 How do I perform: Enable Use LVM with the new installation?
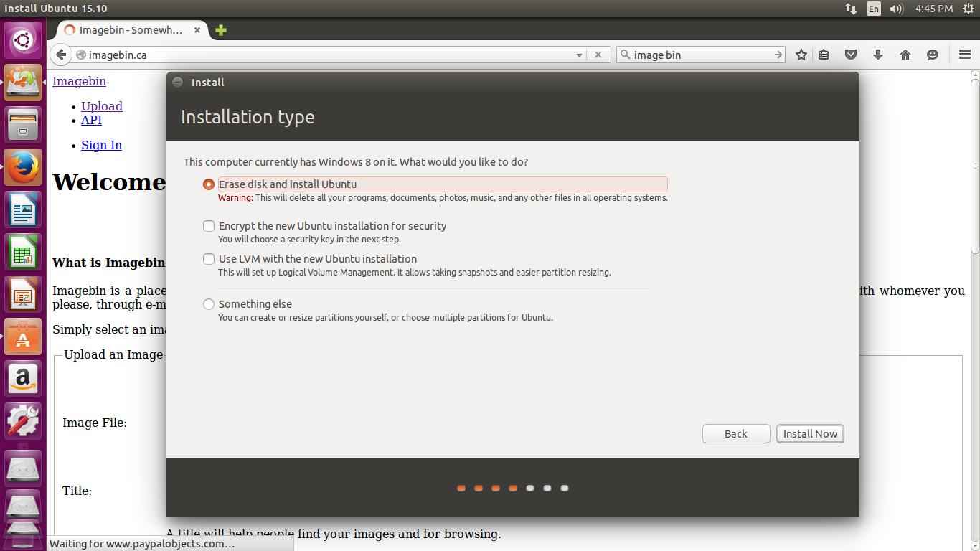coord(209,259)
